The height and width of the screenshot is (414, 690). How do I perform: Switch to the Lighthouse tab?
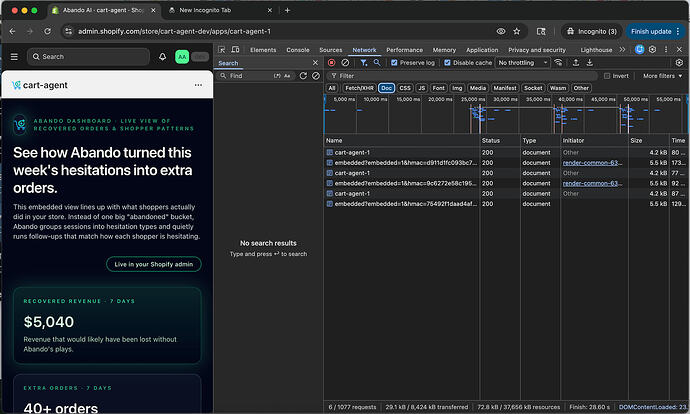(x=596, y=50)
